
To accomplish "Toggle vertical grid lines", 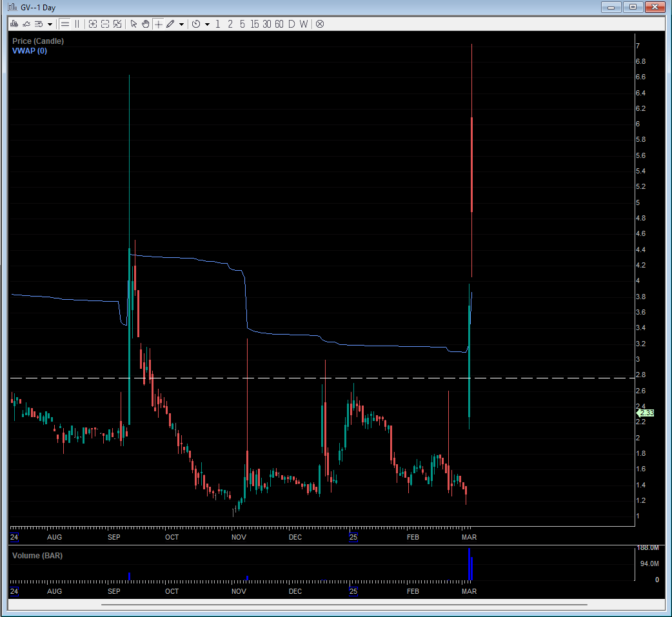I will pos(77,24).
